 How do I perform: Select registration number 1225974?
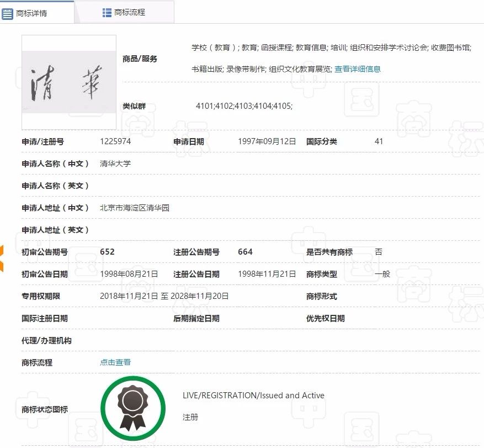115,141
